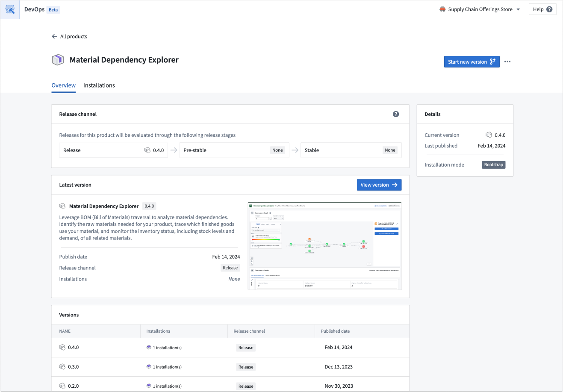Screen dimensions: 563x392
Task: Open the ellipsis overflow menu beside Start new version
Action: (x=507, y=61)
